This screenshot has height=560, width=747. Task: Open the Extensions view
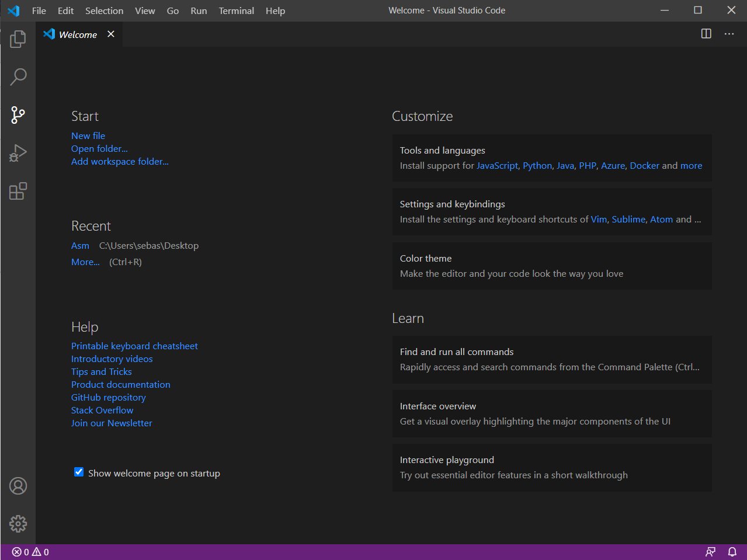click(18, 191)
